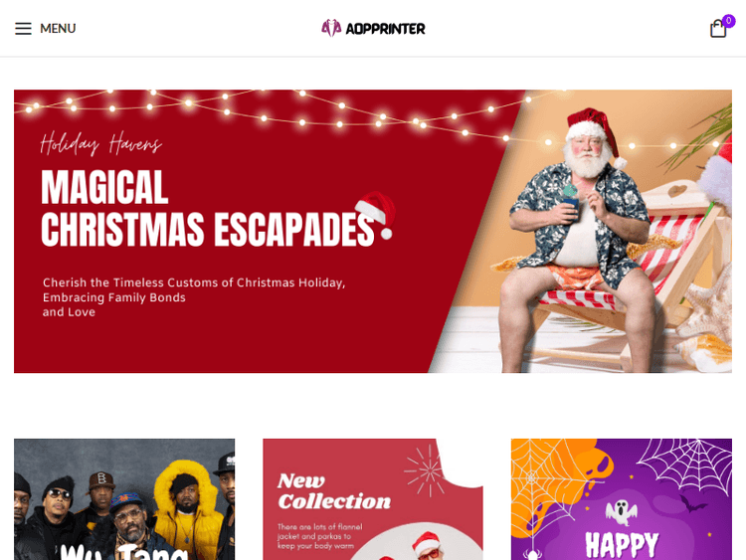The height and width of the screenshot is (560, 746).
Task: Open the Wu Tang collection thumbnail
Action: click(124, 499)
